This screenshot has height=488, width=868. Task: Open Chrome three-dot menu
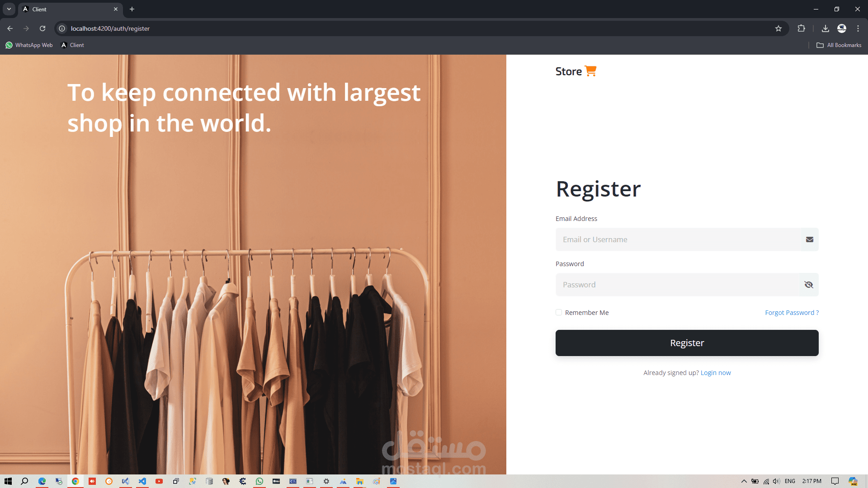pyautogui.click(x=858, y=28)
